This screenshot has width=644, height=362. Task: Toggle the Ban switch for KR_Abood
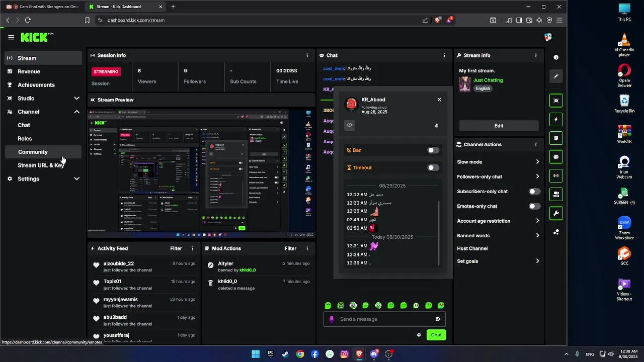click(x=433, y=150)
